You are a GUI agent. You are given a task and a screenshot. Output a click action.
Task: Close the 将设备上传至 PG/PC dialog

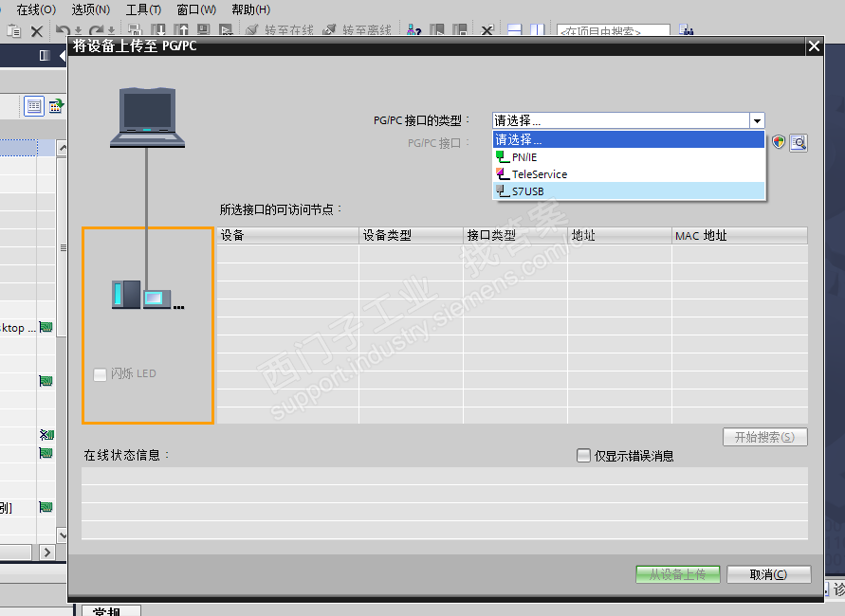[x=814, y=46]
